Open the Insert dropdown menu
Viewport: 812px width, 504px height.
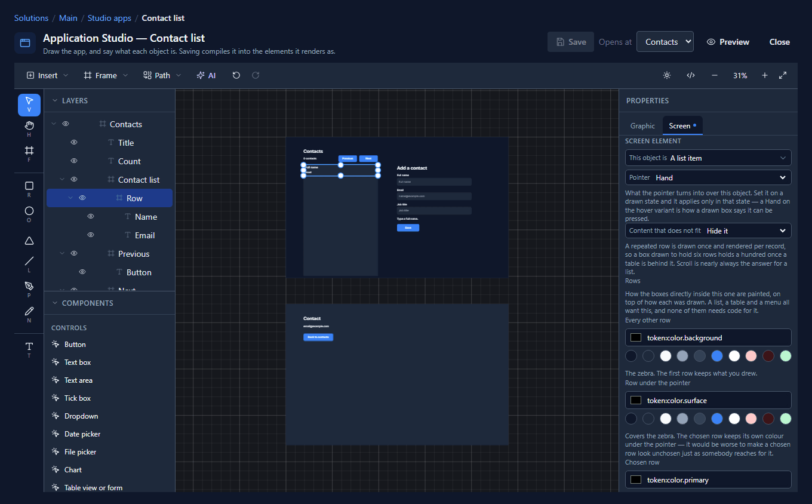tap(47, 75)
